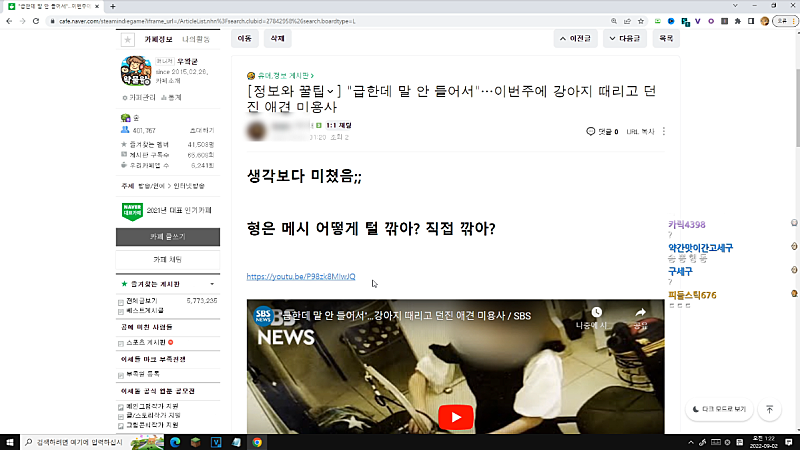Screen dimensions: 800x450
Task: Click the SBS News channel logo
Action: [x=263, y=316]
